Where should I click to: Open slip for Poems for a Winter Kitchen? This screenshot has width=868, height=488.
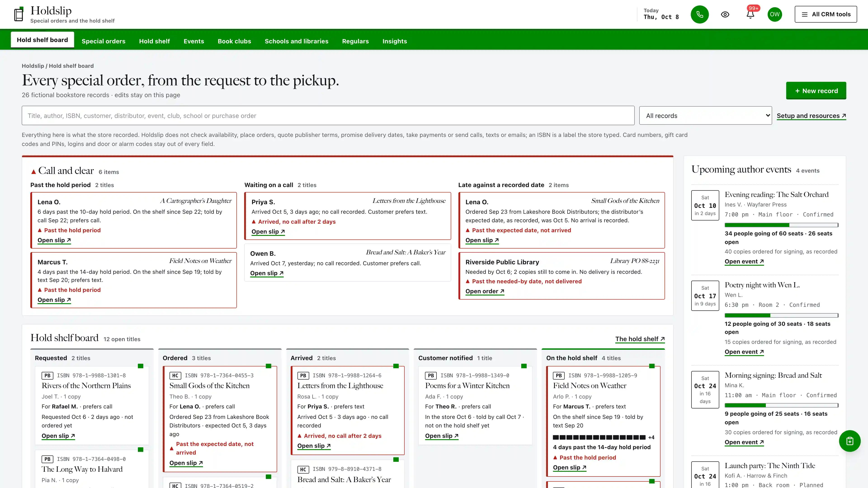(x=441, y=436)
